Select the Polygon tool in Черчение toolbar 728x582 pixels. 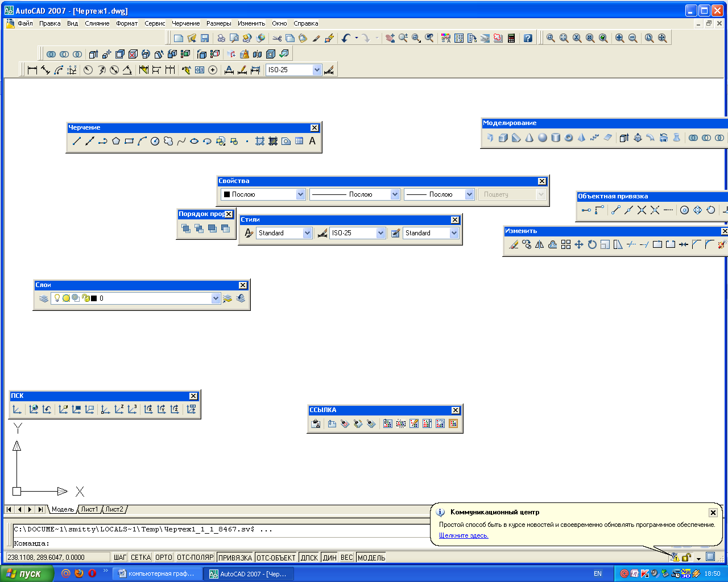click(116, 142)
